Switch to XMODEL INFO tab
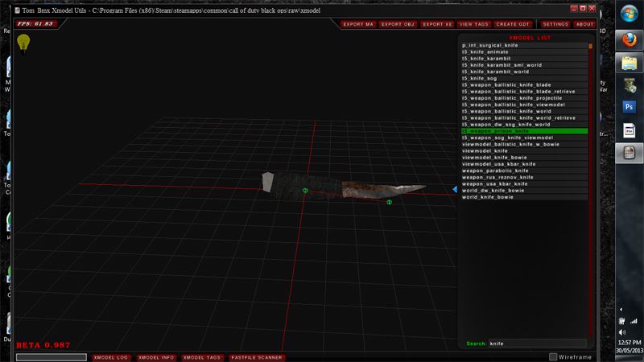Image resolution: width=644 pixels, height=362 pixels. (156, 357)
